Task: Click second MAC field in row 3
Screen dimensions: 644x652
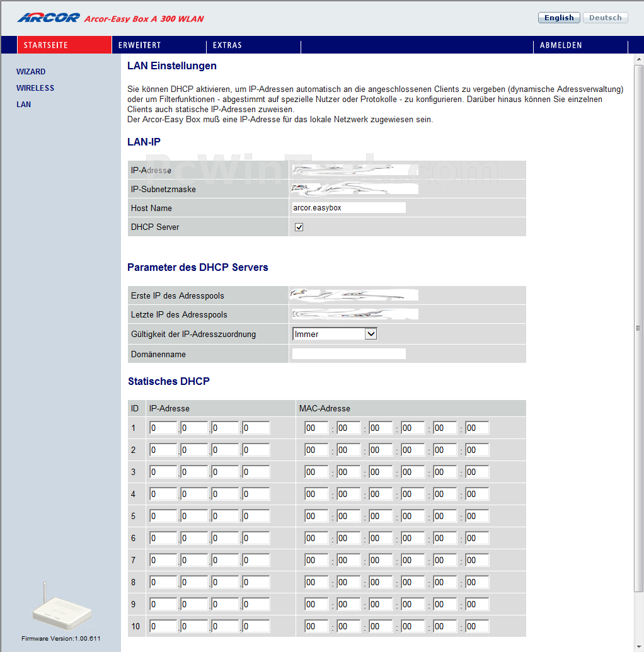Action: [348, 472]
